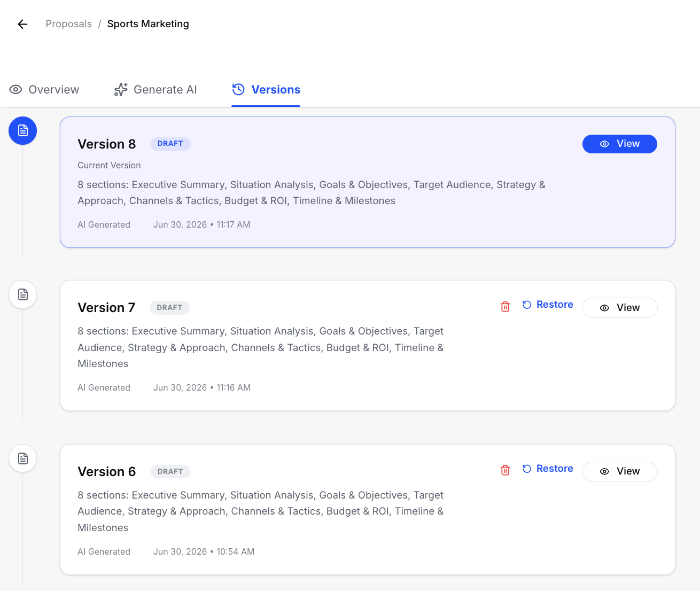Click the Sports Marketing breadcrumb title
The image size is (700, 591).
148,24
